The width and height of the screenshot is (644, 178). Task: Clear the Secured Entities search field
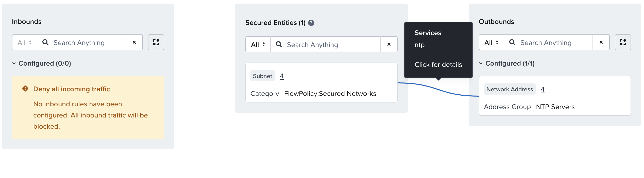(389, 44)
